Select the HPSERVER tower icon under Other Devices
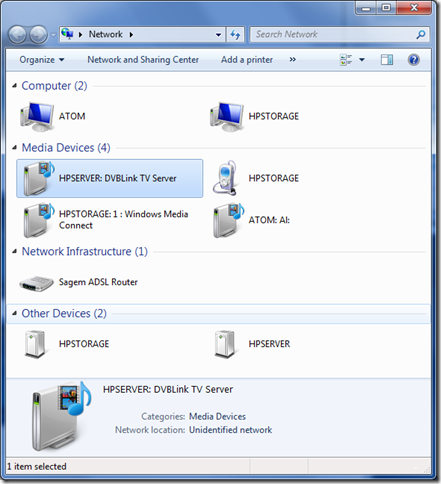The image size is (441, 484). pos(225,344)
